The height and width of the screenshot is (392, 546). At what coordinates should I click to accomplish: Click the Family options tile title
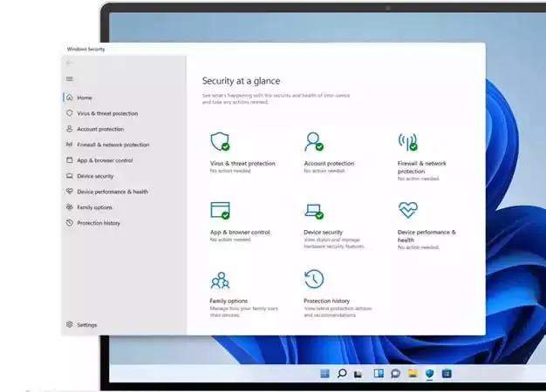coord(229,301)
